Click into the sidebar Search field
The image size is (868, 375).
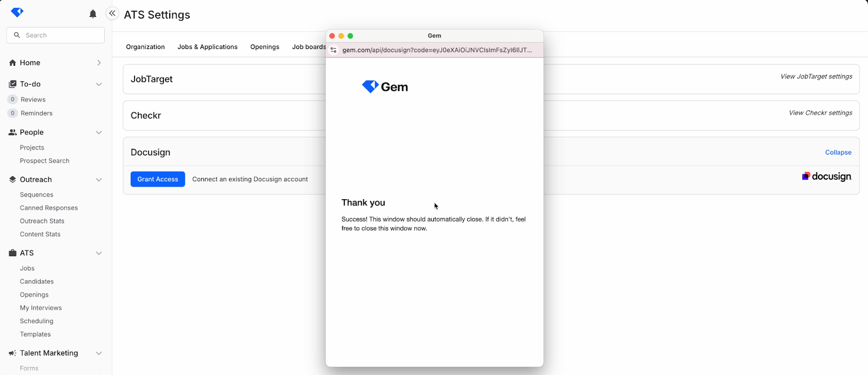(55, 35)
